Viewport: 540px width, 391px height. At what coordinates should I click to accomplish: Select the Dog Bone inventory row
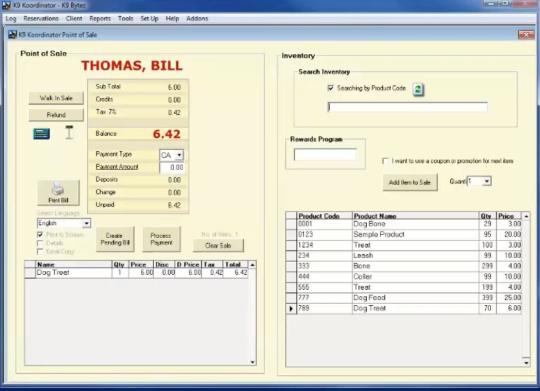(x=404, y=224)
